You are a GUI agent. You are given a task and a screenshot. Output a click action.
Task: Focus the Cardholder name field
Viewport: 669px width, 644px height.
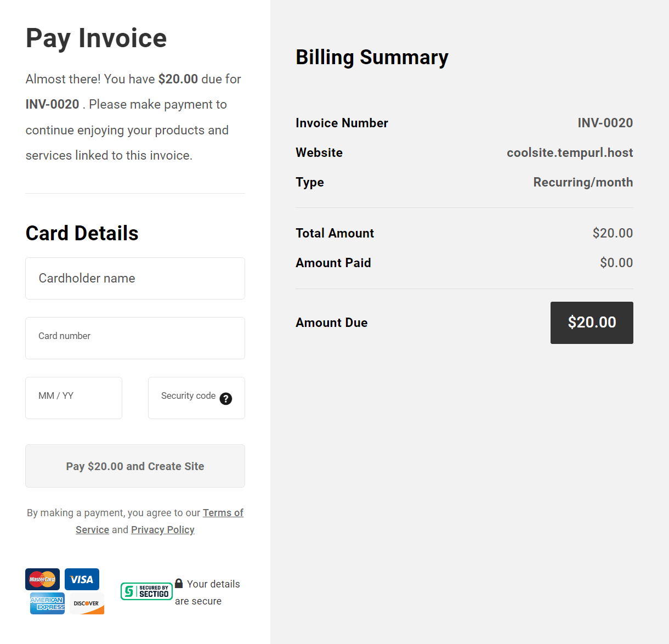click(x=135, y=278)
